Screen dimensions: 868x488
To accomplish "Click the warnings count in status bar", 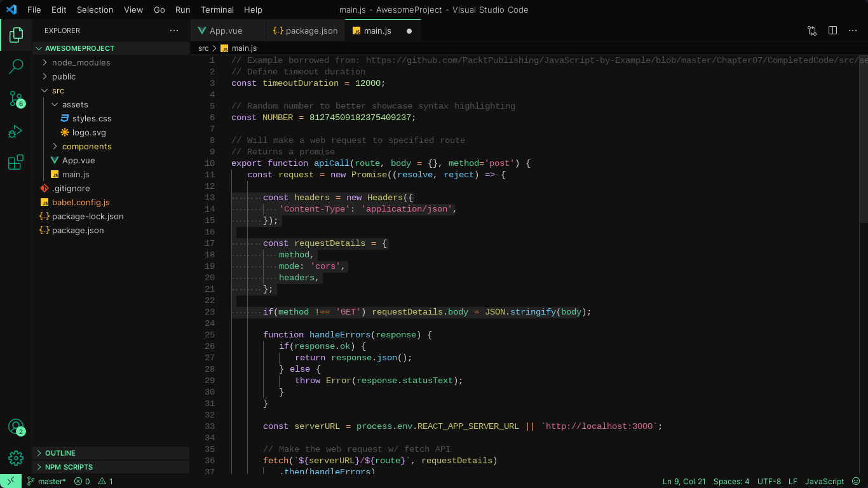I will click(106, 482).
